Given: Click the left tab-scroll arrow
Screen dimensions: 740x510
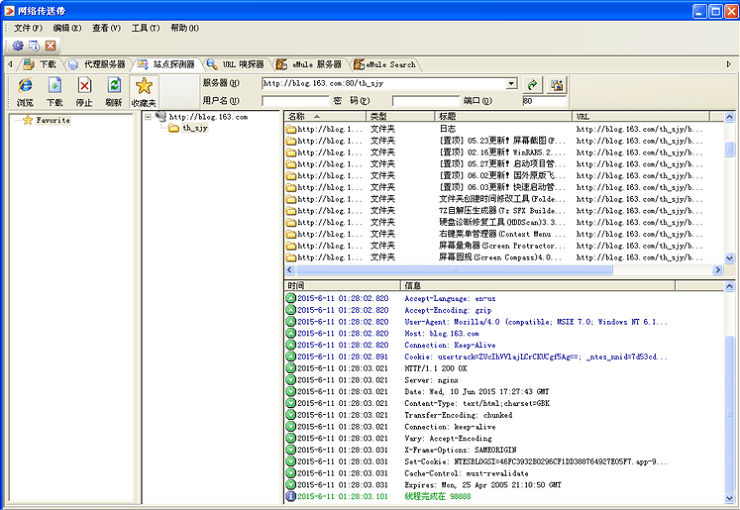Looking at the screenshot, I should point(10,64).
